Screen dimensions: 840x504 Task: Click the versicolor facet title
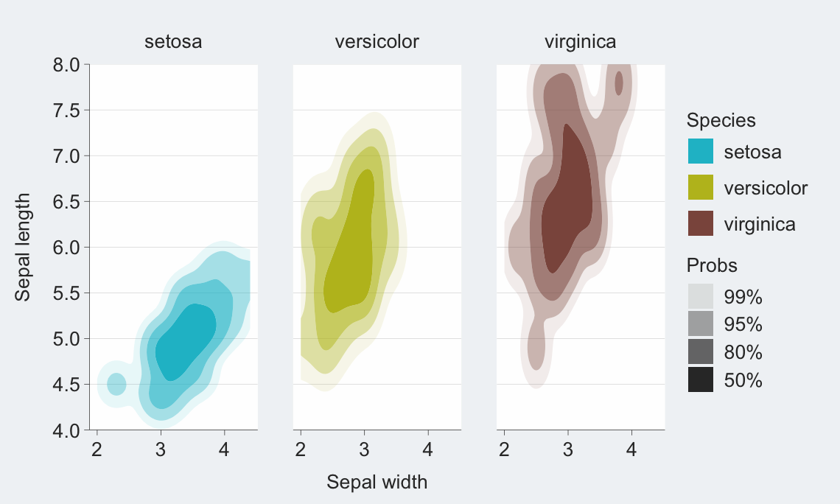click(377, 42)
